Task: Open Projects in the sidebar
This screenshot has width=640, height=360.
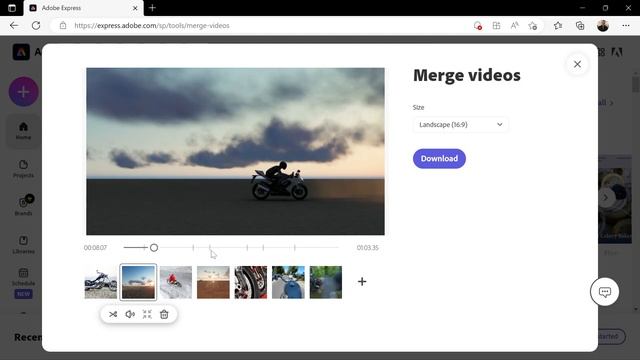Action: click(23, 169)
